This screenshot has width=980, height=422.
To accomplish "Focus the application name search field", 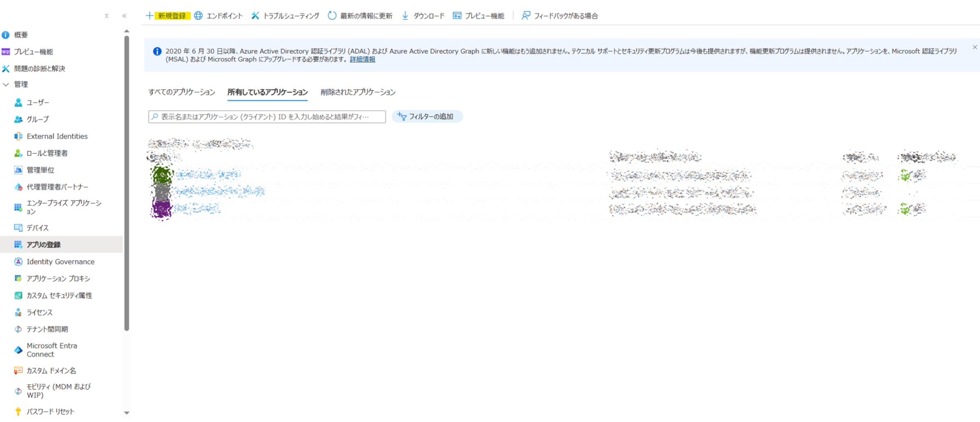I will pos(267,117).
